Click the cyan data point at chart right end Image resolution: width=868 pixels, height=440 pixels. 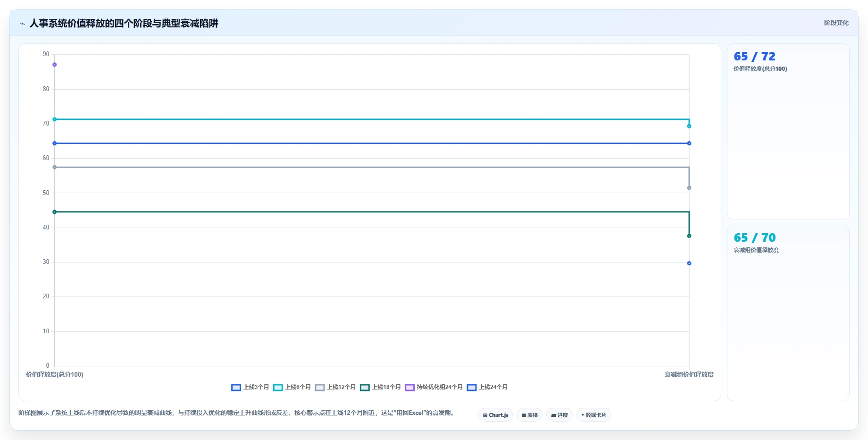[x=689, y=126]
